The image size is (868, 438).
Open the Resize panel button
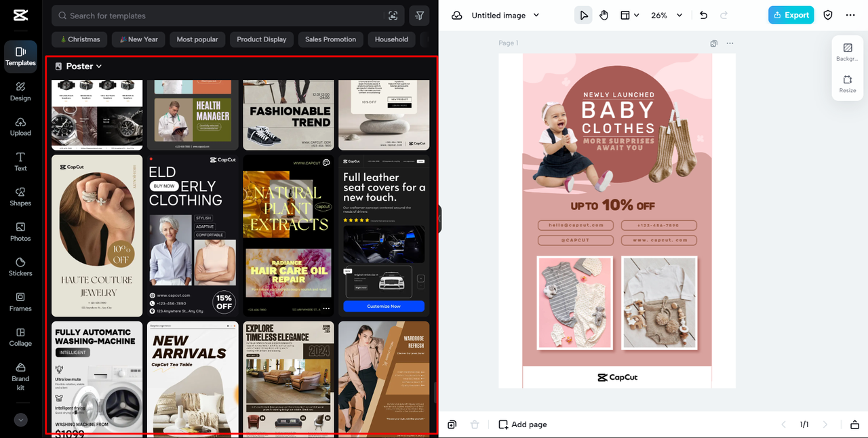pos(848,84)
